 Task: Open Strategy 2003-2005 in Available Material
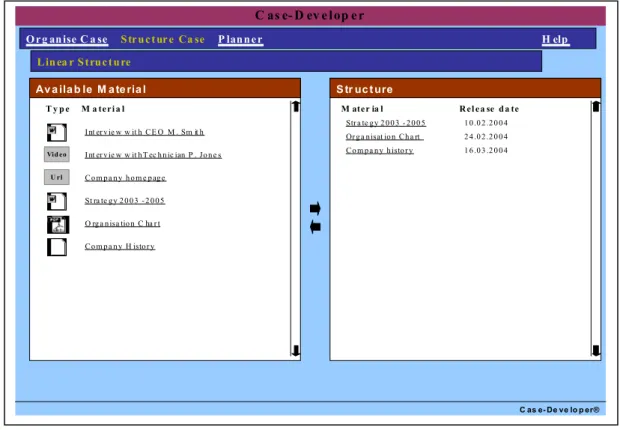point(125,201)
